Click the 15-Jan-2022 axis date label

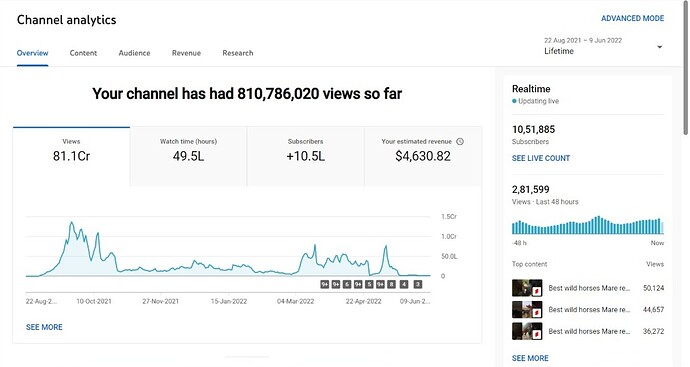click(228, 301)
